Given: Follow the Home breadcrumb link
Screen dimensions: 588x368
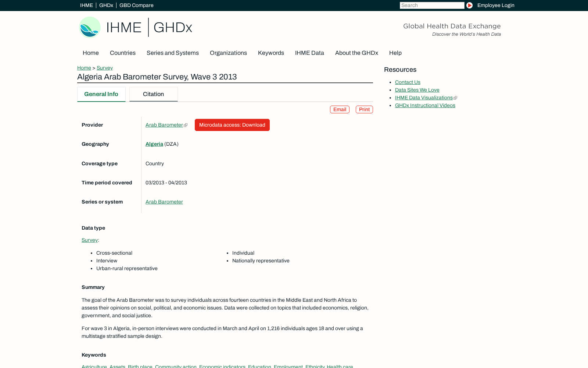Looking at the screenshot, I should [x=84, y=68].
